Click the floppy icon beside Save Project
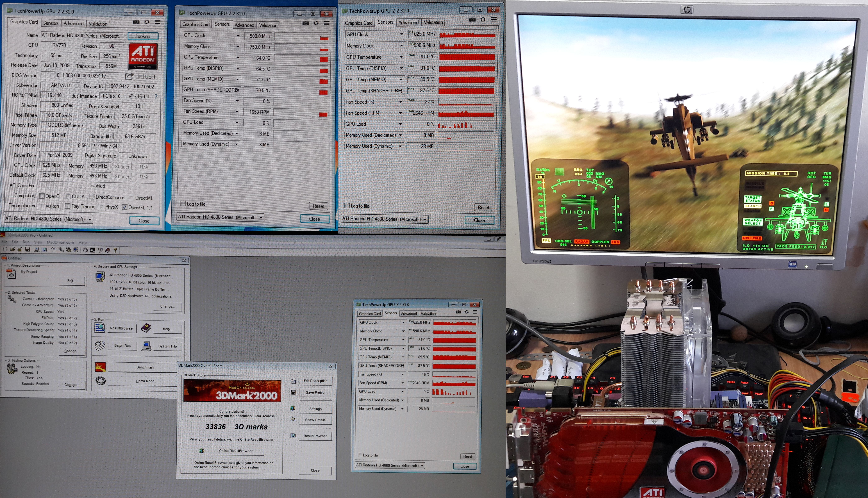This screenshot has width=868, height=498. click(x=293, y=392)
